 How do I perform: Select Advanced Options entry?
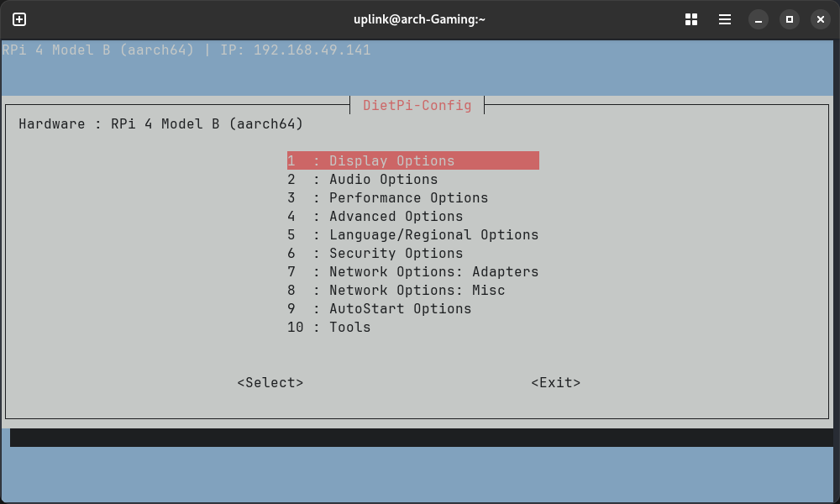click(395, 216)
